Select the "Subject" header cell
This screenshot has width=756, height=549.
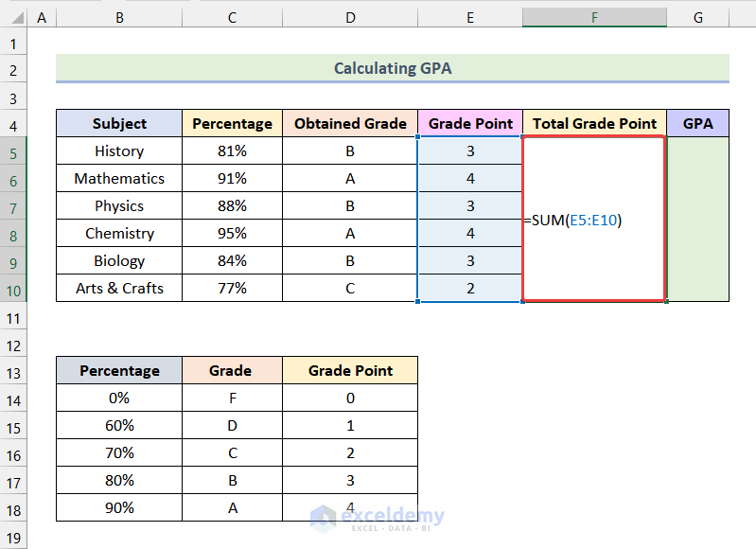[x=119, y=124]
